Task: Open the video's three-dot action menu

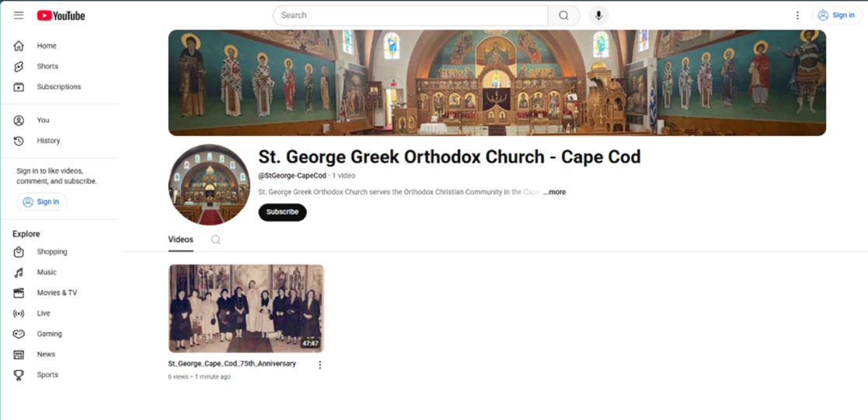Action: coord(319,365)
